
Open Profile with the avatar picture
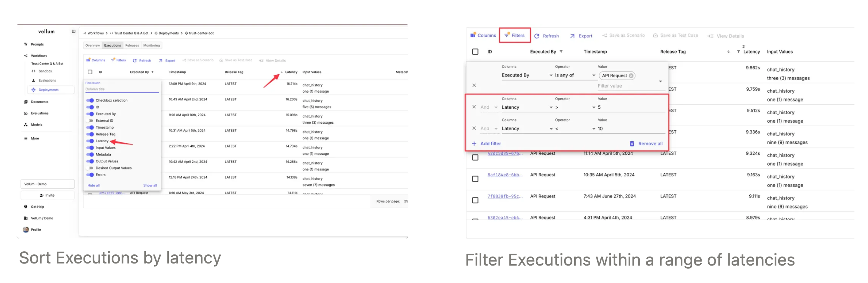tap(32, 230)
